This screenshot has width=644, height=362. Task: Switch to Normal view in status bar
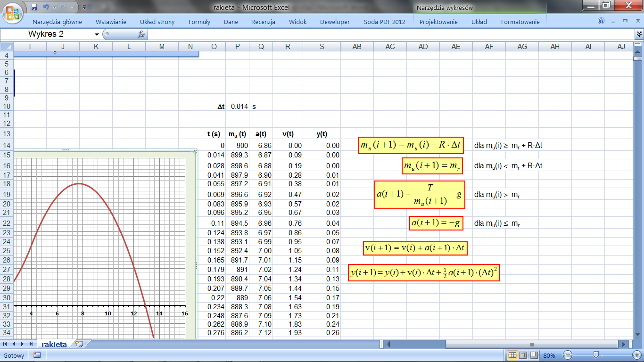512,355
